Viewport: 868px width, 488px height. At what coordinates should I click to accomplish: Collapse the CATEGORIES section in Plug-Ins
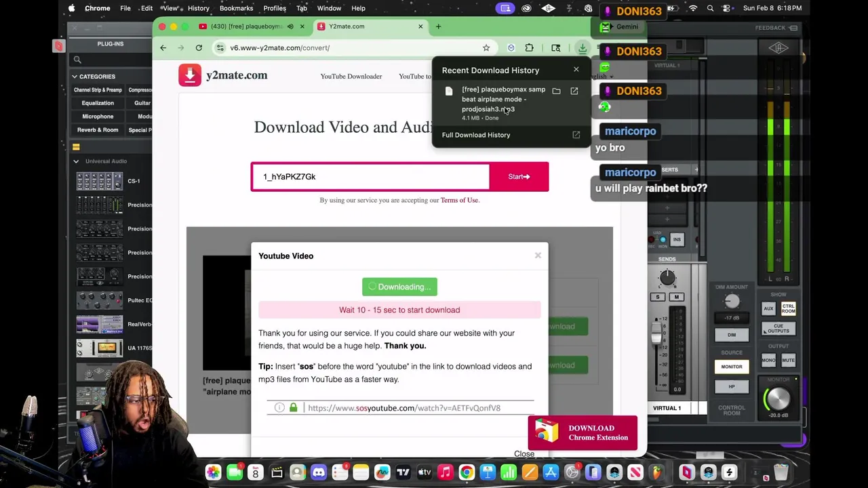point(75,77)
